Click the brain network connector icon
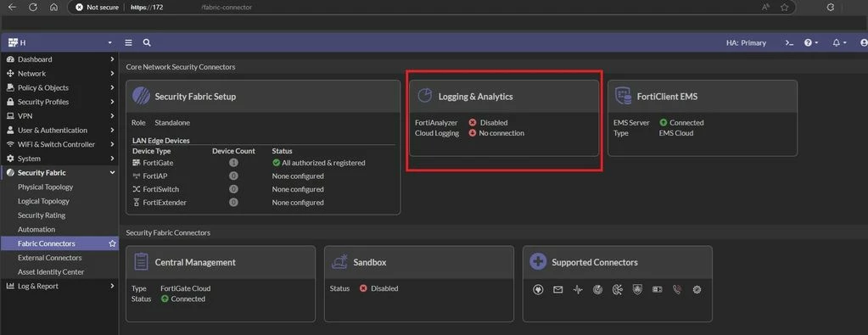 (617, 289)
